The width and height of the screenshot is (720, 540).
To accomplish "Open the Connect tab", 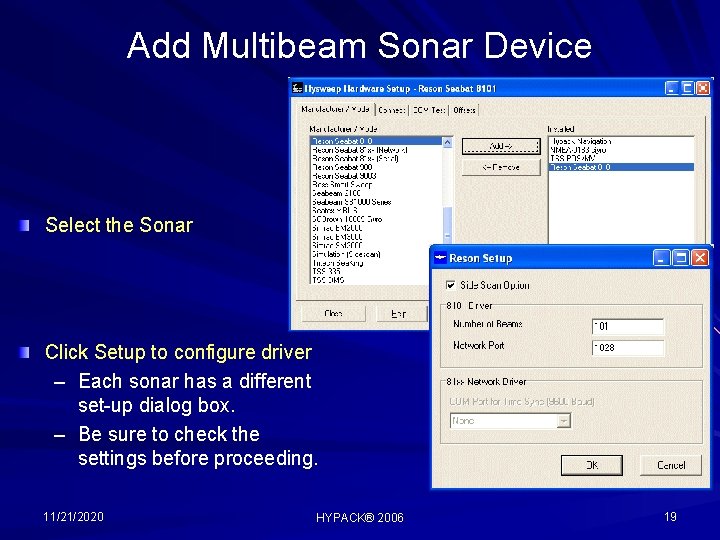I will tap(392, 110).
